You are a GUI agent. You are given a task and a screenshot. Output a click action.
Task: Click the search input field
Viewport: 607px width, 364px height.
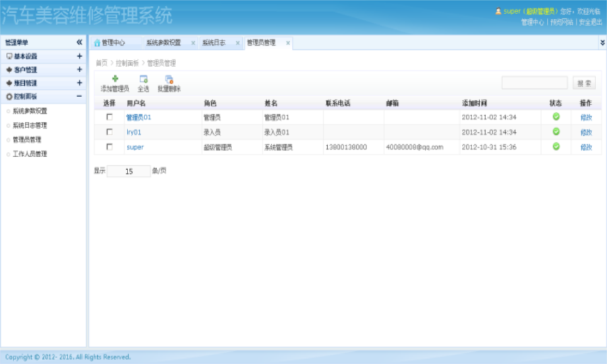click(x=535, y=83)
